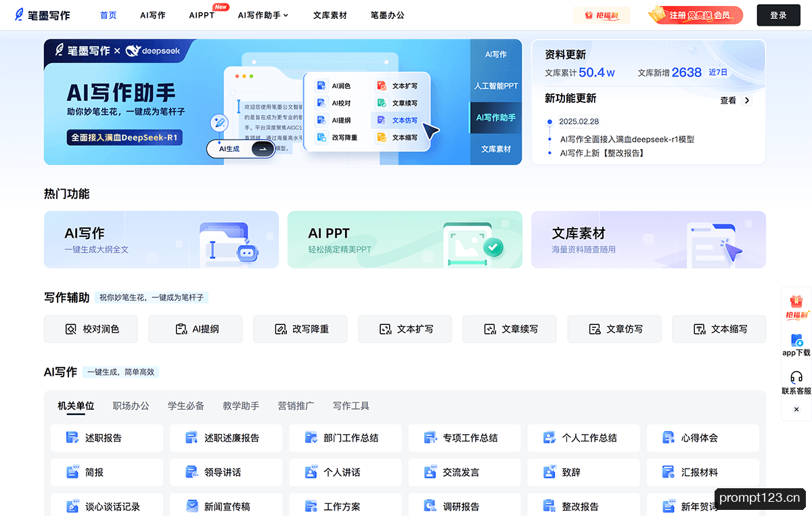
Task: Click the 校对润色 tool icon
Action: coord(71,329)
